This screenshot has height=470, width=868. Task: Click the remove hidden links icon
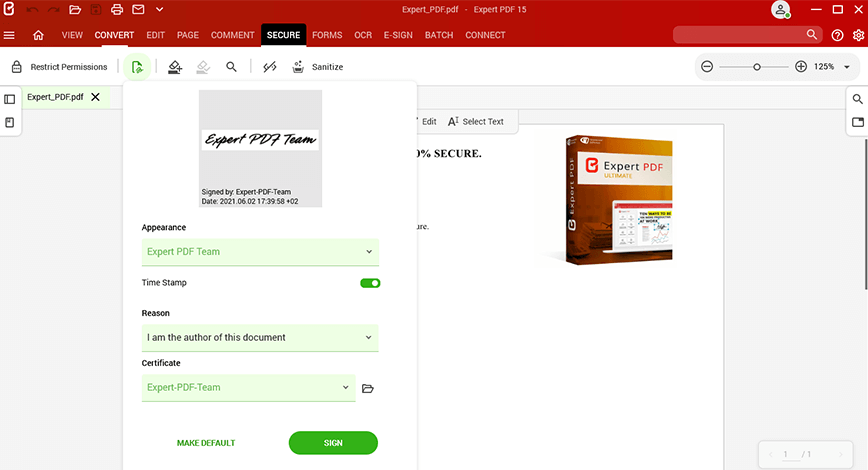point(270,67)
